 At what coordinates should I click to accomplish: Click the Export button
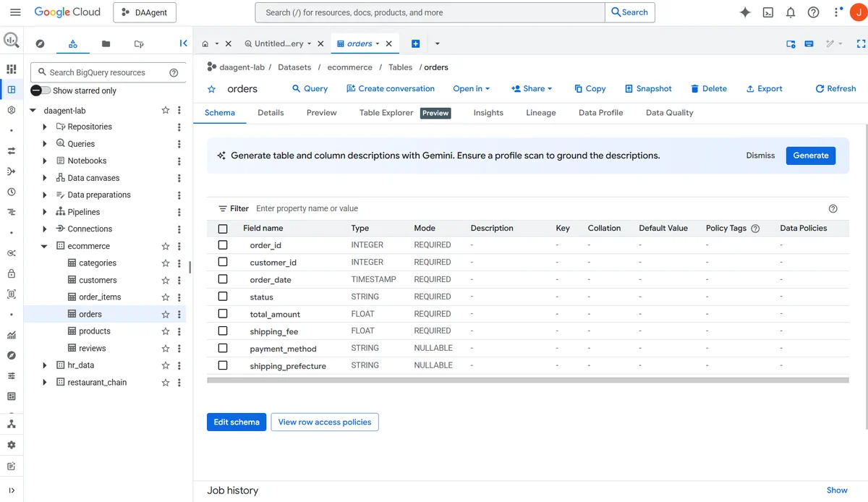pos(765,89)
